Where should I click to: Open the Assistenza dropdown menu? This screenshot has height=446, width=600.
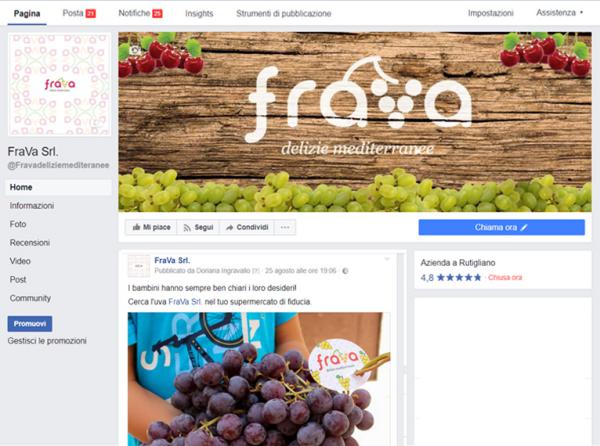pyautogui.click(x=559, y=13)
